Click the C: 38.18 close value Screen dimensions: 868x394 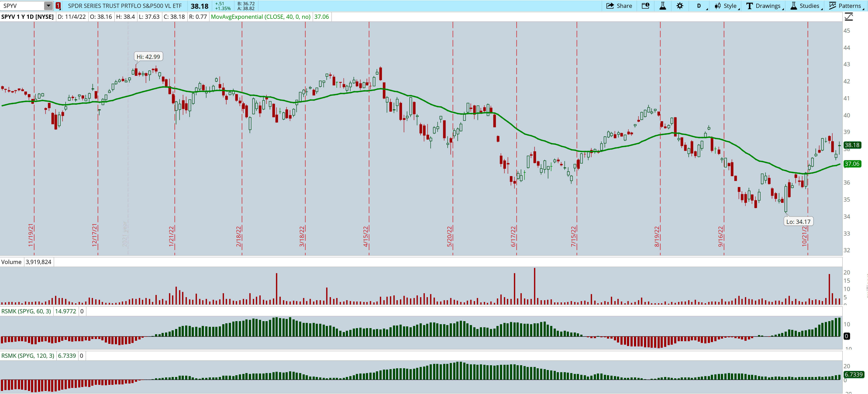point(174,17)
